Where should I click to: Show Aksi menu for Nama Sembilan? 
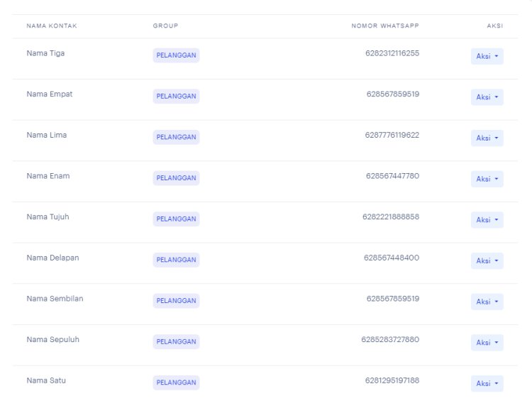click(487, 302)
